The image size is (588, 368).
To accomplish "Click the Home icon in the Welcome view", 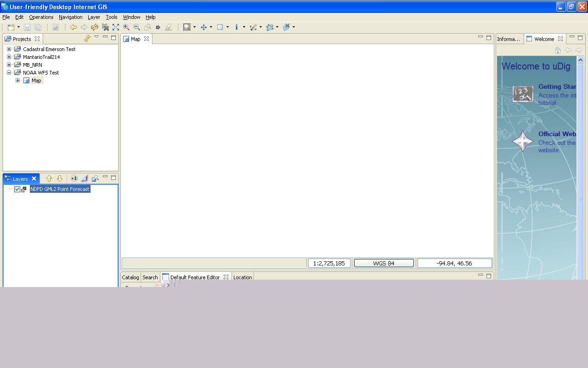I will [558, 50].
